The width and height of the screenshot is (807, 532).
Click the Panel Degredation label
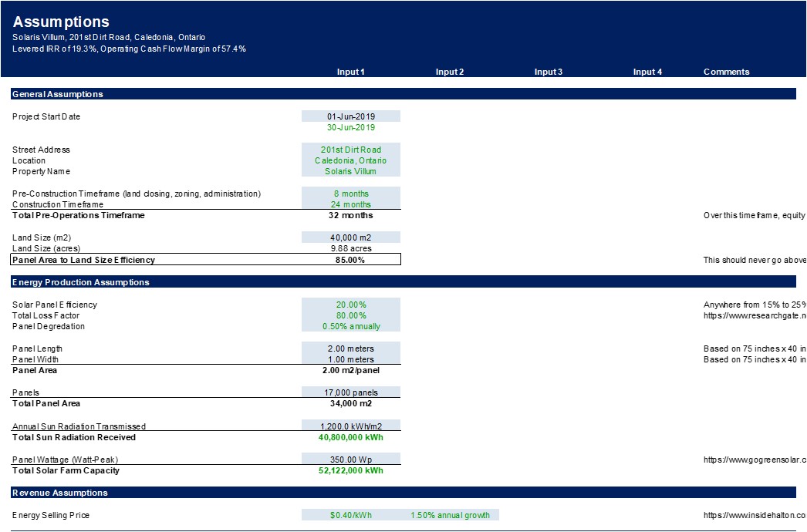pos(49,326)
